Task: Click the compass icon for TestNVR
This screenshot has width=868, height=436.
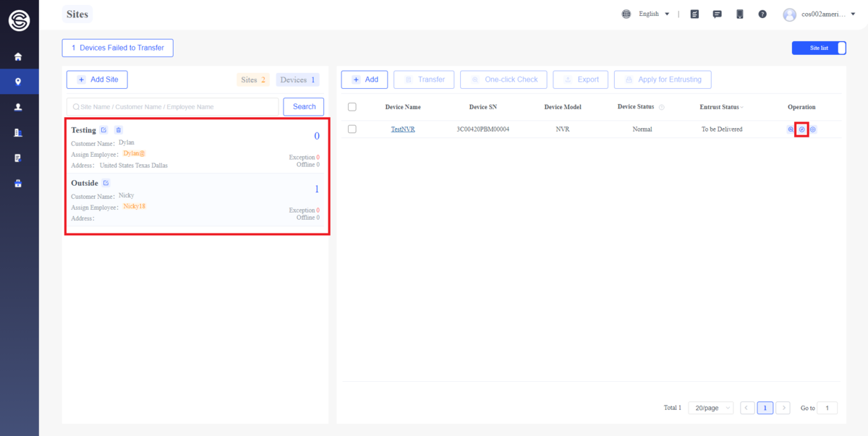Action: tap(801, 129)
